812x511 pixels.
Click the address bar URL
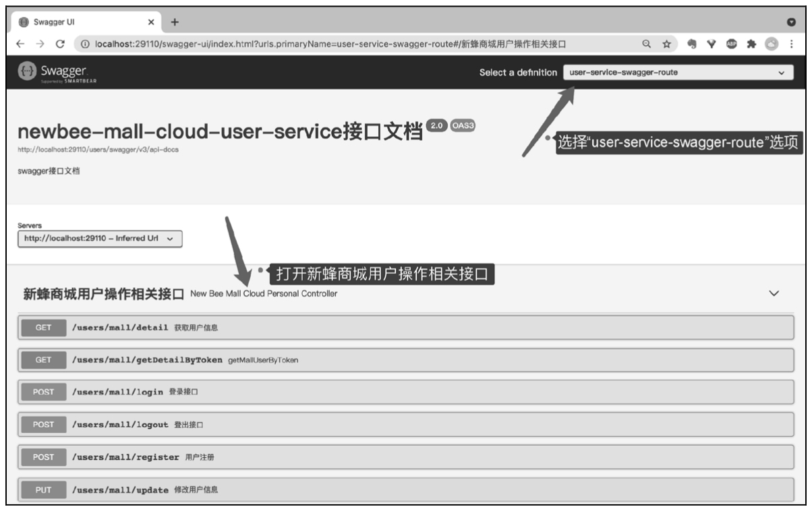[x=330, y=44]
